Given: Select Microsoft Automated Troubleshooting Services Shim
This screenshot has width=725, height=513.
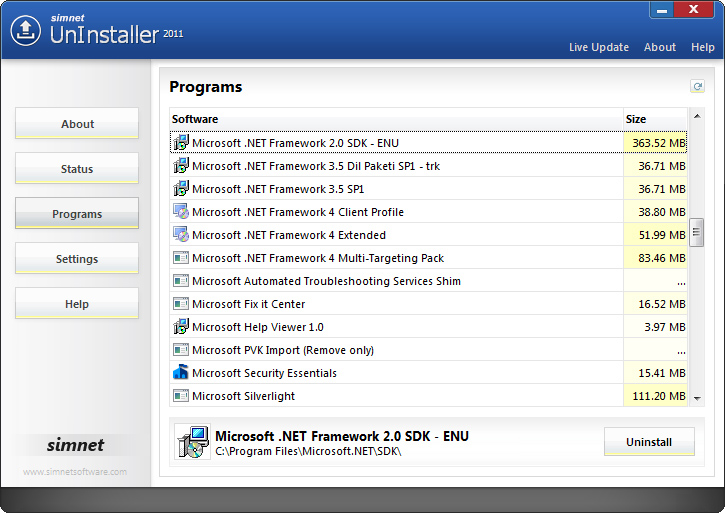Looking at the screenshot, I should 428,281.
